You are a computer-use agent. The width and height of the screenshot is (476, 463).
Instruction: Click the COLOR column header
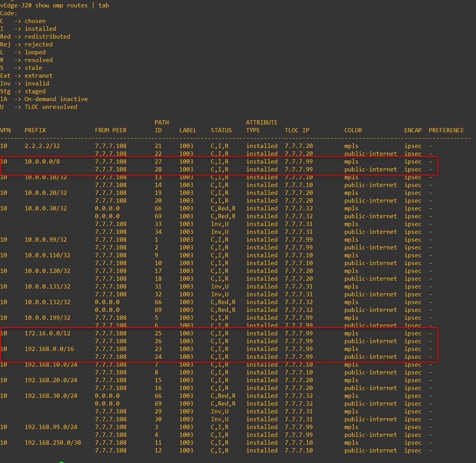[353, 130]
